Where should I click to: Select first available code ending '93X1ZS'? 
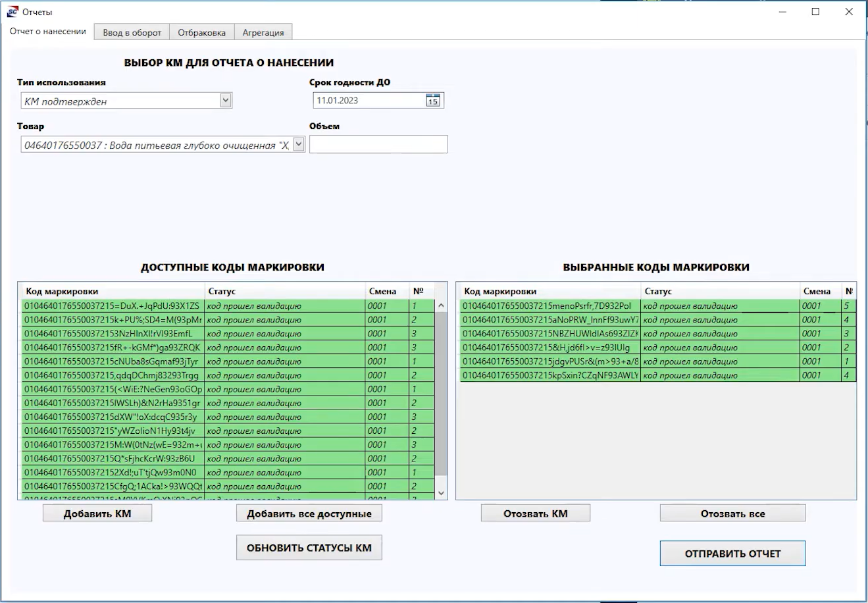tap(112, 306)
